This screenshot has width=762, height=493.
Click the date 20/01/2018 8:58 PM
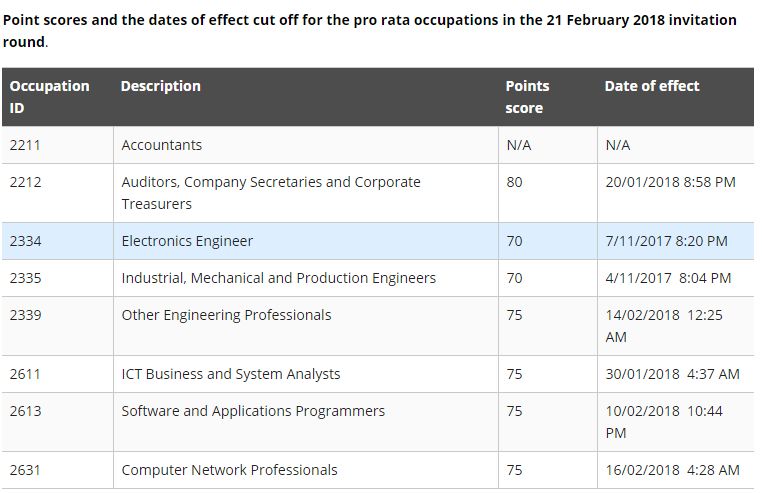click(671, 182)
